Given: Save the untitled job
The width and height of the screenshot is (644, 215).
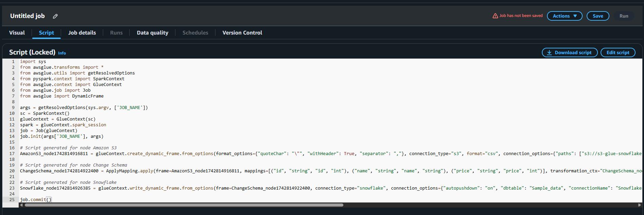Looking at the screenshot, I should click(598, 16).
